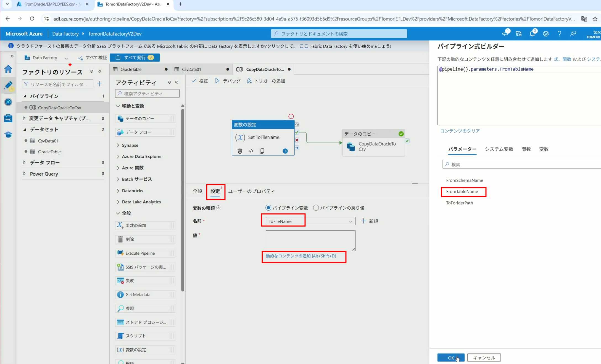Click the OK button in expression builder
The image size is (601, 364).
pos(451,358)
